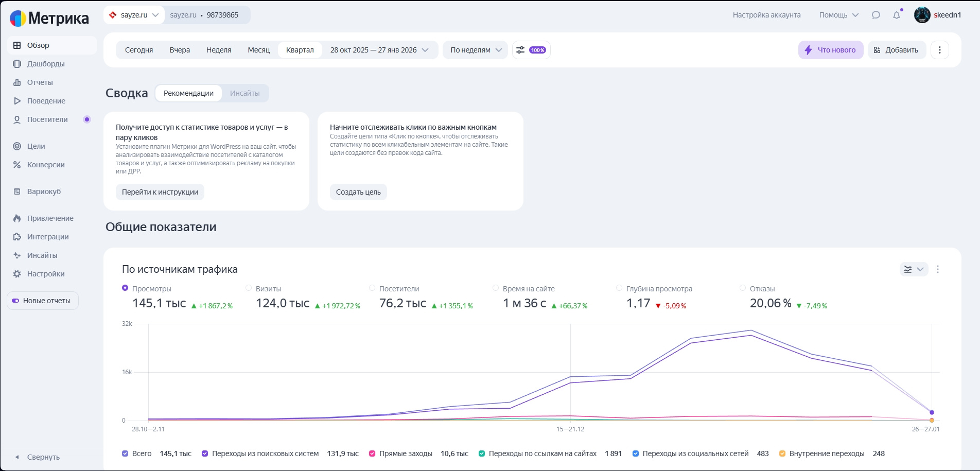Uncheck the Прямые заходы legend checkbox
Screen dimensions: 980x471
[x=372, y=453]
